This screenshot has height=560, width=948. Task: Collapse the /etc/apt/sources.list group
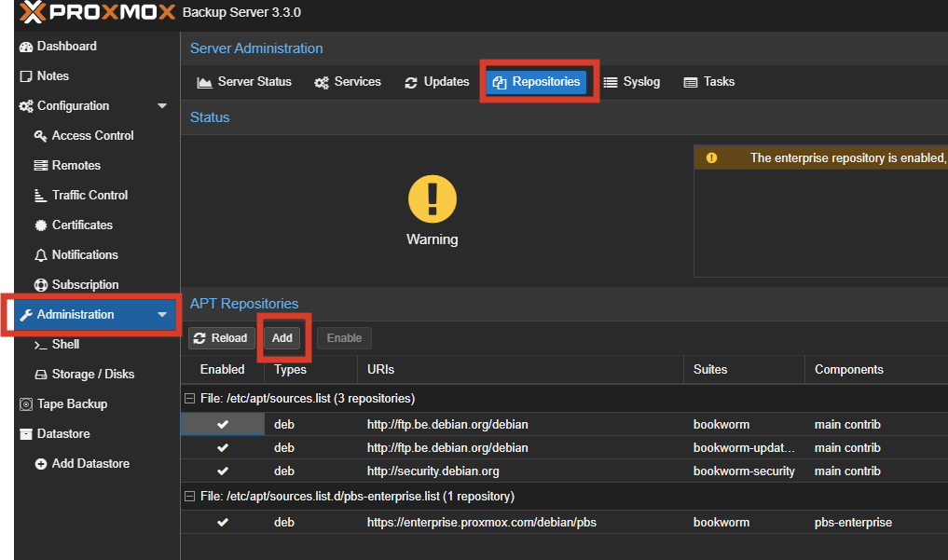click(x=190, y=399)
